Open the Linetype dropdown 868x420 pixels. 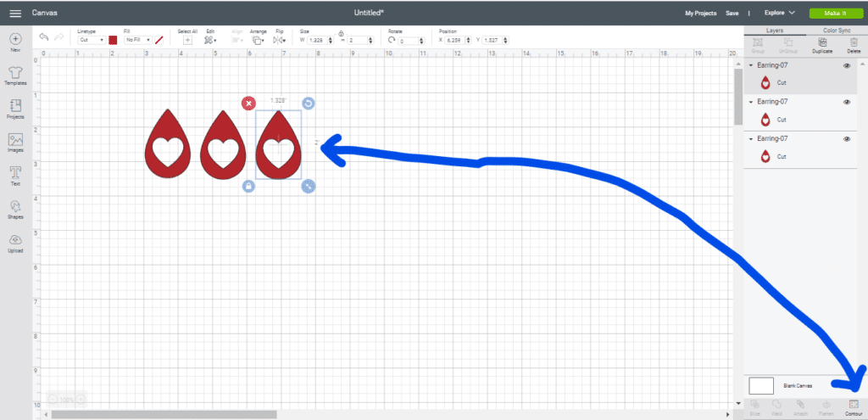coord(92,40)
